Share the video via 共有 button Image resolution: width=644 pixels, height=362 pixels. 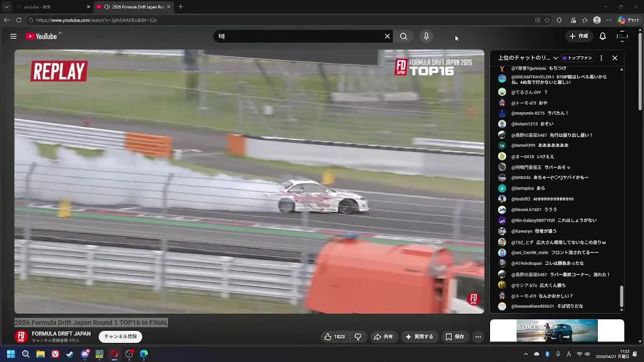tap(383, 337)
